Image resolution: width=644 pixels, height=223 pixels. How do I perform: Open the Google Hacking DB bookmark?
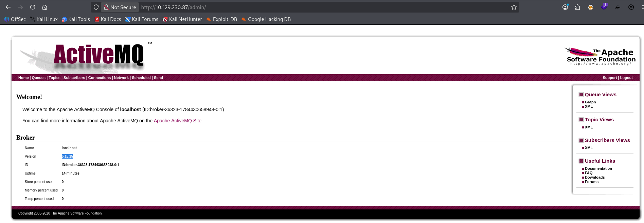point(266,19)
